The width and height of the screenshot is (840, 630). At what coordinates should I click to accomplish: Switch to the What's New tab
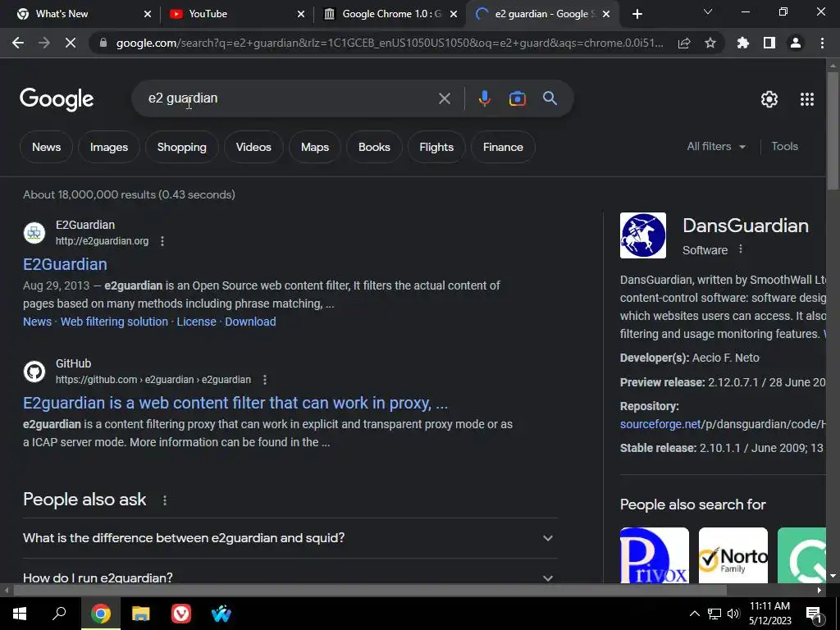[83, 14]
